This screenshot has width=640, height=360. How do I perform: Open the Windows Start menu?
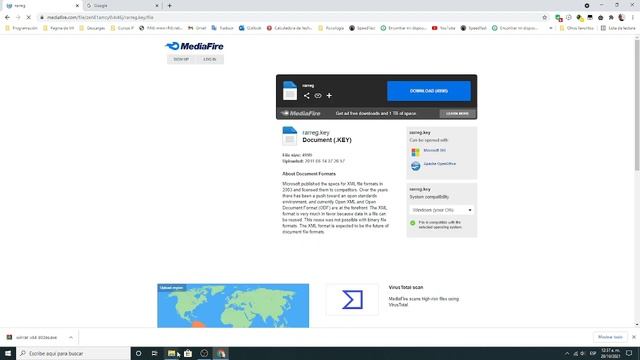(8, 353)
